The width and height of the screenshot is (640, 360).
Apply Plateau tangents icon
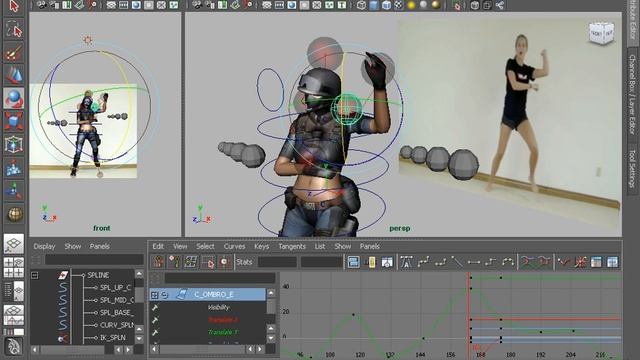[x=508, y=262]
